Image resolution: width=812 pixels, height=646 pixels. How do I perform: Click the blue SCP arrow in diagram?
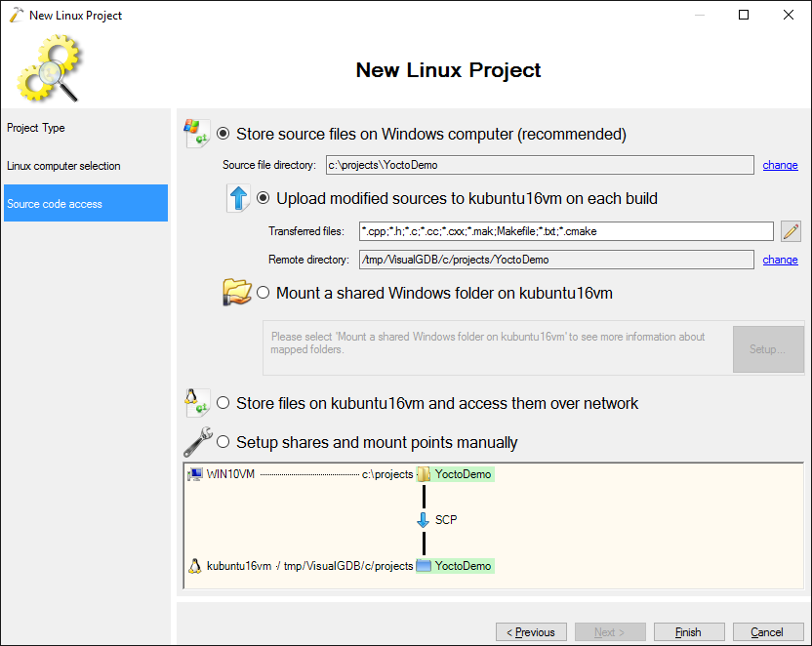(x=423, y=520)
